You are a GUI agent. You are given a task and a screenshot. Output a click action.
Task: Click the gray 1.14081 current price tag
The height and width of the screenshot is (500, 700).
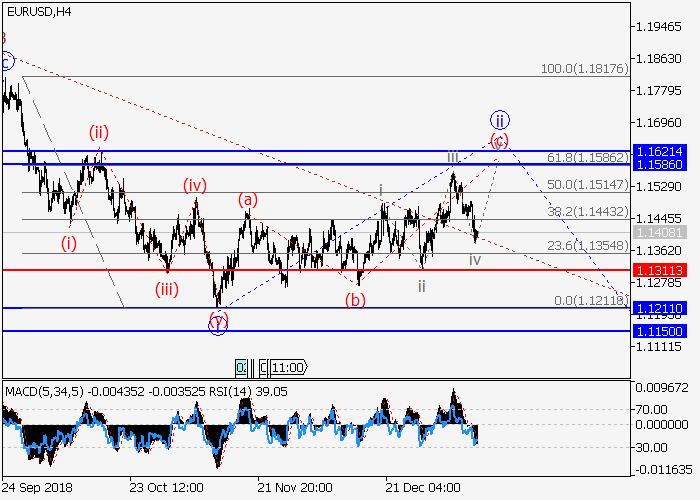tap(657, 232)
